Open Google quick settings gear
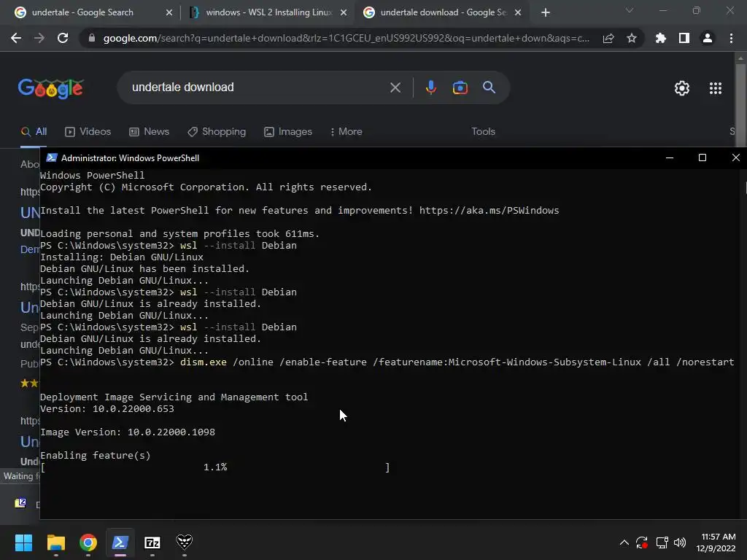This screenshot has height=560, width=747. (x=682, y=88)
